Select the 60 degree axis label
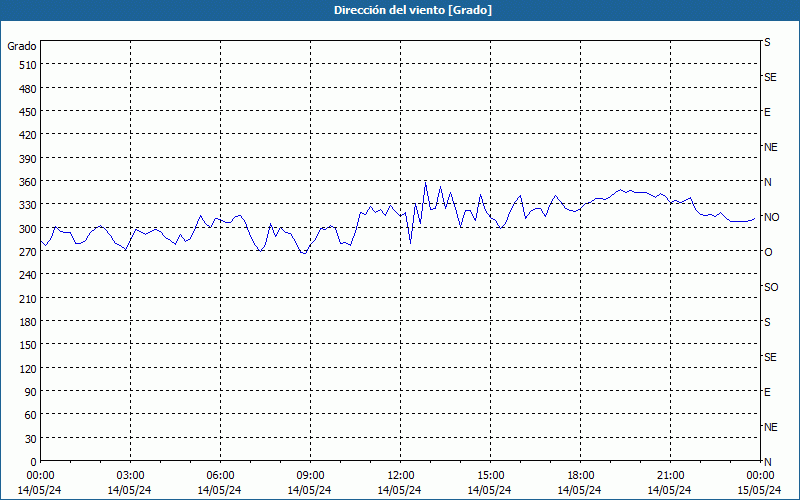Screen dimensions: 800x500 point(31,415)
